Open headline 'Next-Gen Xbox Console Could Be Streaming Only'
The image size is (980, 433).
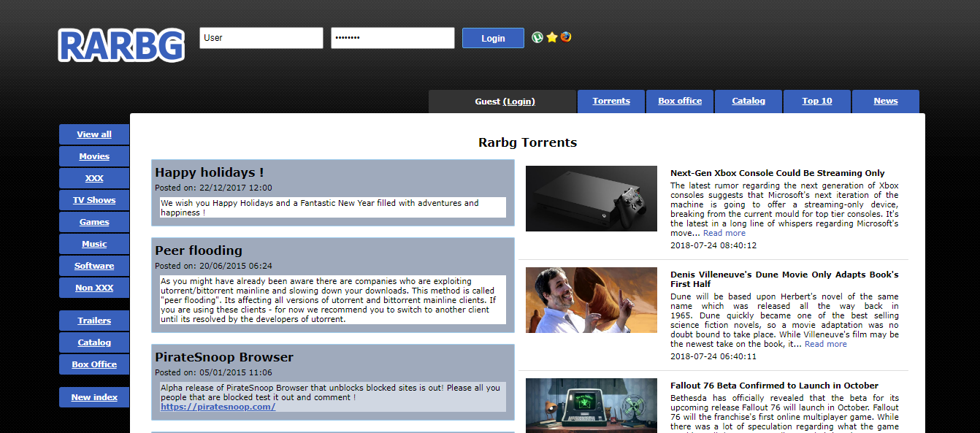[x=778, y=173]
